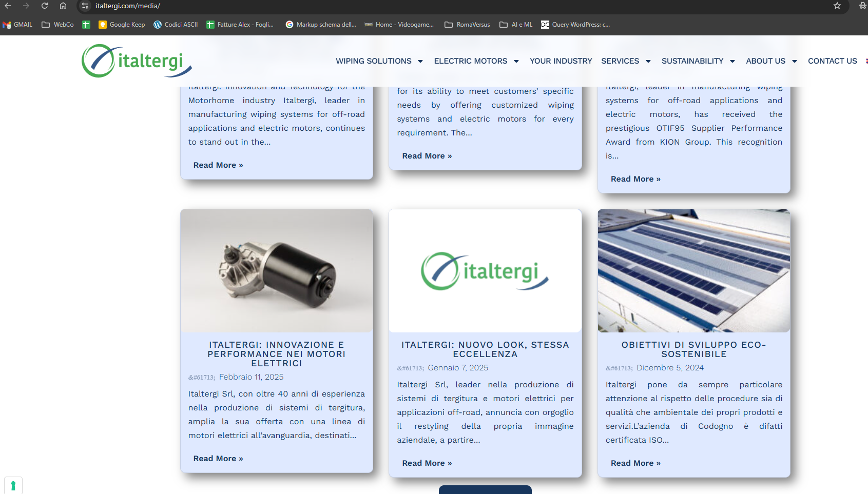Open the Contact Us menu item
Screen dimensions: 868x494
tap(832, 61)
